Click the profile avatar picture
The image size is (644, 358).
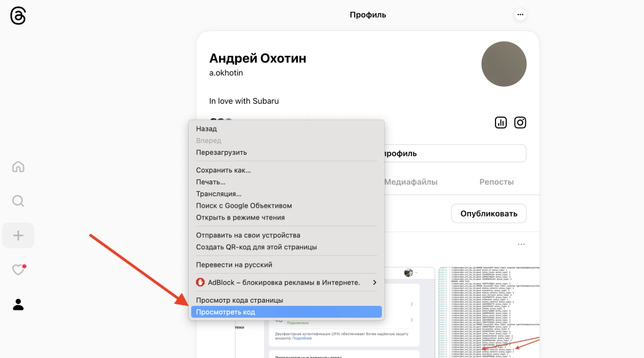coord(503,64)
